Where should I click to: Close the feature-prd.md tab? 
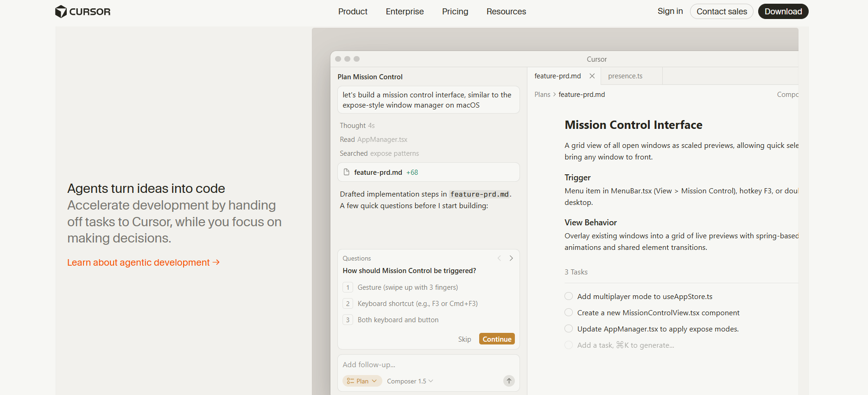pos(592,76)
